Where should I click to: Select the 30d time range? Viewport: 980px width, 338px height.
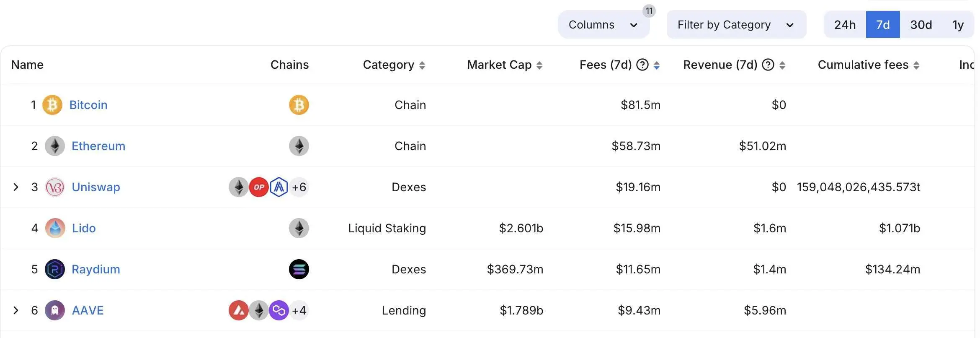[x=921, y=25]
